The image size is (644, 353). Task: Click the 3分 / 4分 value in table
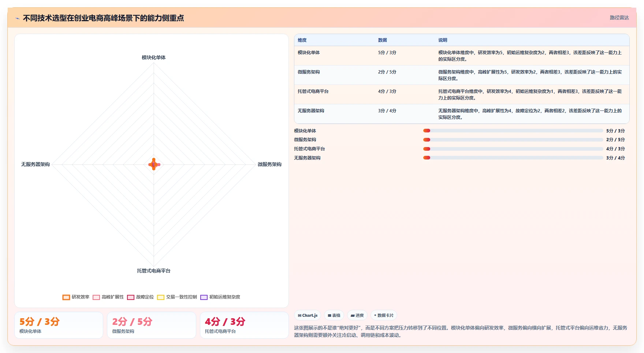[387, 111]
